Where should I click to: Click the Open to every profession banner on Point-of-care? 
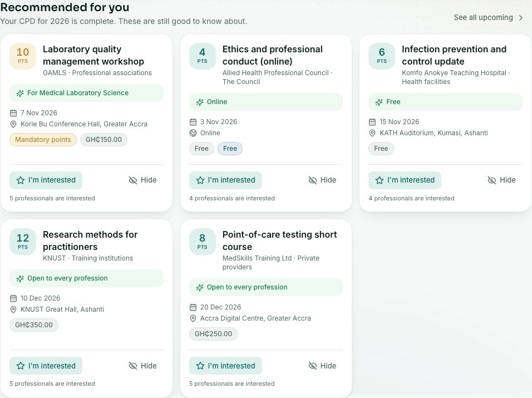[266, 287]
